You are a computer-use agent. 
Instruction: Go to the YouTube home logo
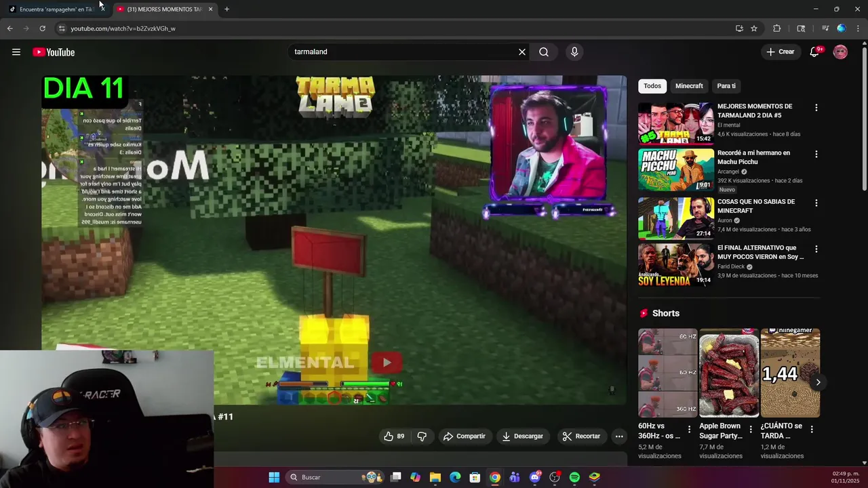pyautogui.click(x=54, y=52)
